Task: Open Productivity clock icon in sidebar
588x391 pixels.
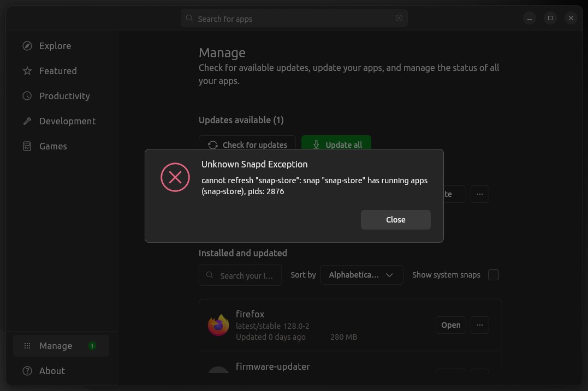Action: coord(27,96)
